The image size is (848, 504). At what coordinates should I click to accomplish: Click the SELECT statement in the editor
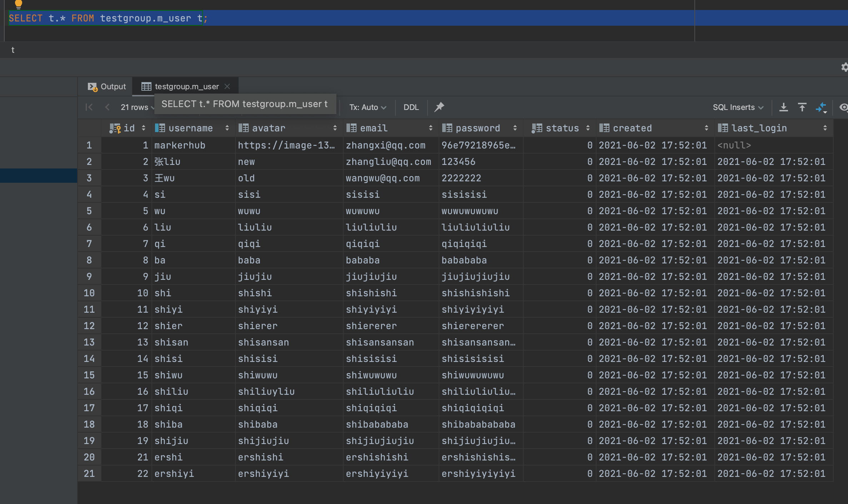[108, 18]
